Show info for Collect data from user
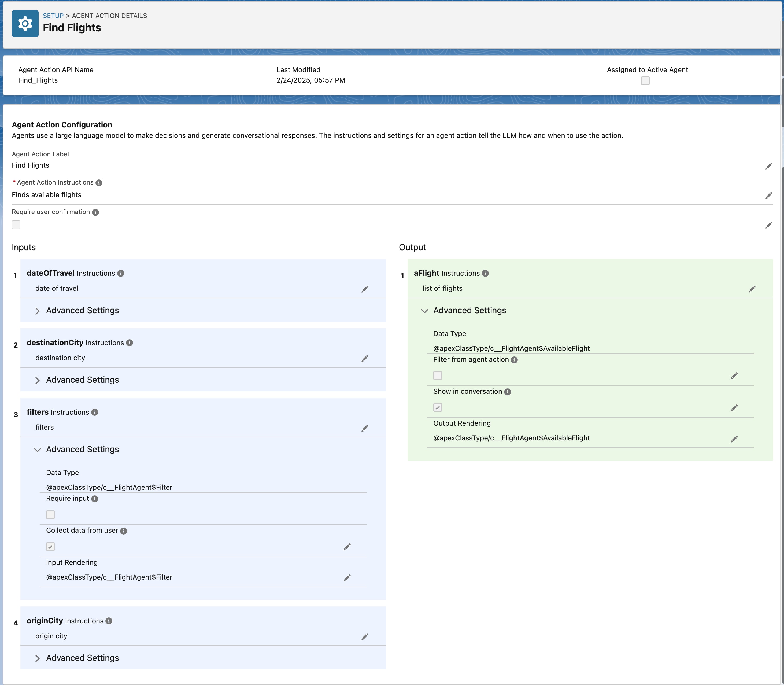784x685 pixels. (124, 531)
